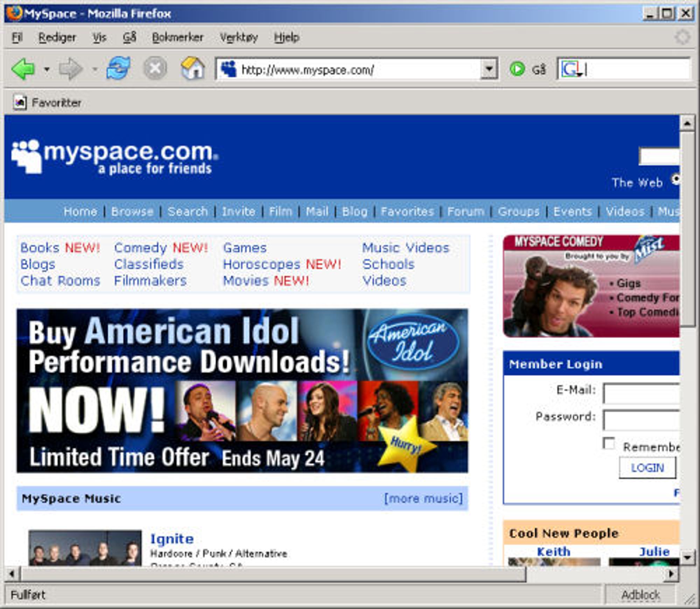Go to the Home page icon

[193, 68]
